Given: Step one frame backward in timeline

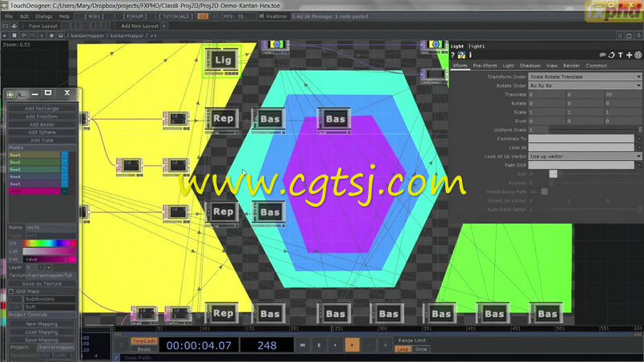Looking at the screenshot, I should 335,345.
